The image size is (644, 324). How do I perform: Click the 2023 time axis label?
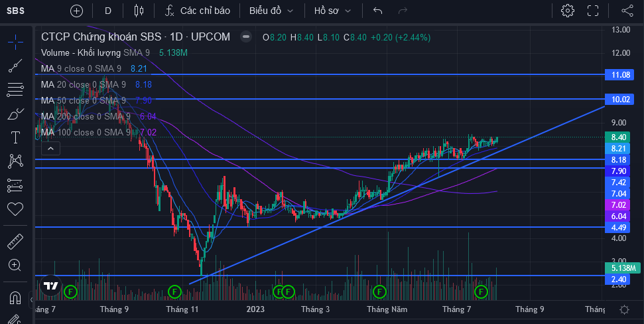point(255,309)
